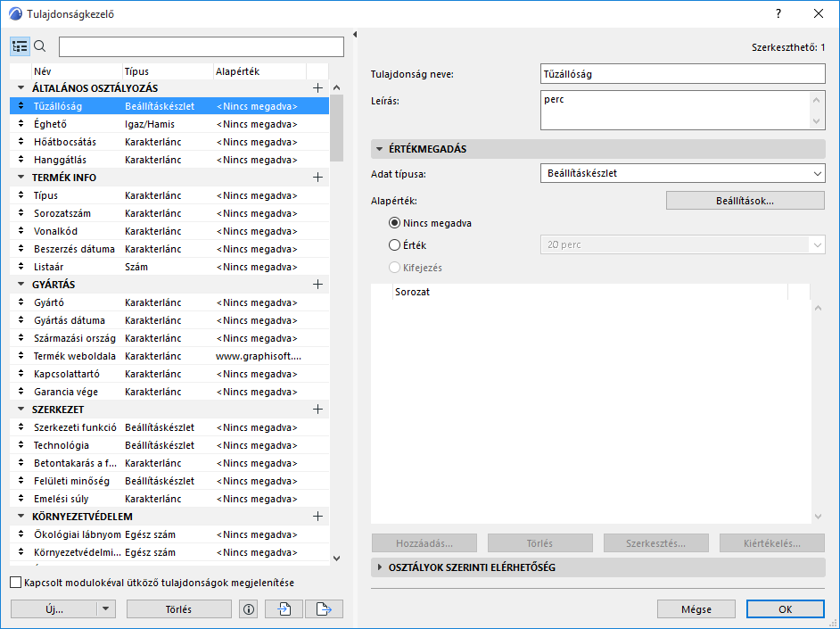This screenshot has width=840, height=629.
Task: Click the import properties icon button
Action: pos(284,609)
